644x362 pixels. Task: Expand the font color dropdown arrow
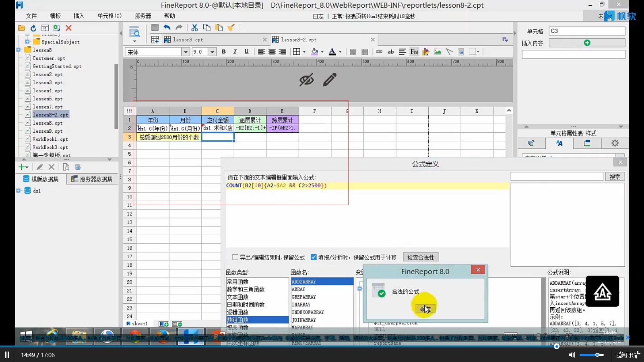[340, 52]
